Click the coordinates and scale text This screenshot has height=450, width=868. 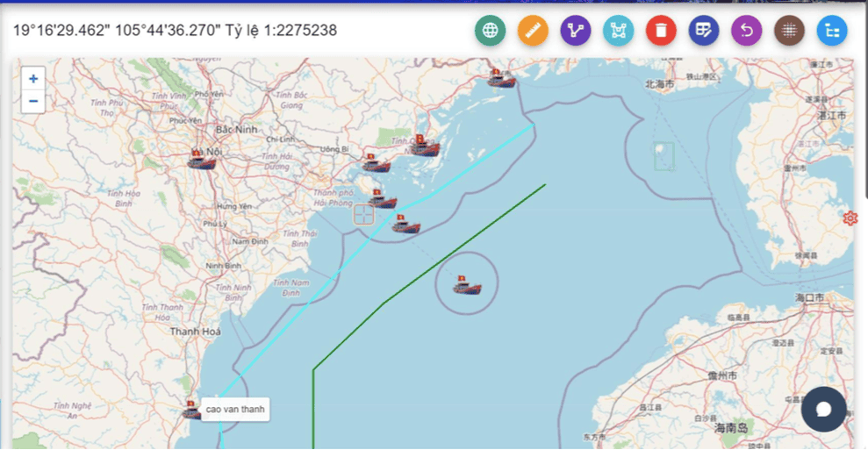point(175,30)
